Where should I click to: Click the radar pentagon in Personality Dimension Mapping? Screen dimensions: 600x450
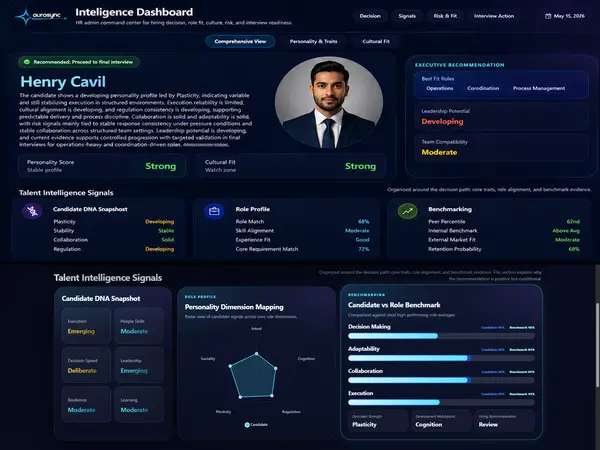(253, 375)
